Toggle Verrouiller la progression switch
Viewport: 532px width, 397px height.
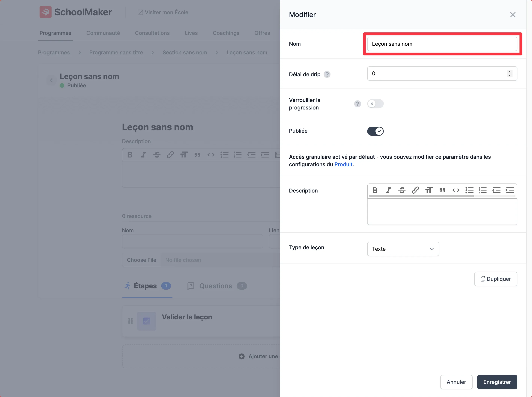[375, 104]
